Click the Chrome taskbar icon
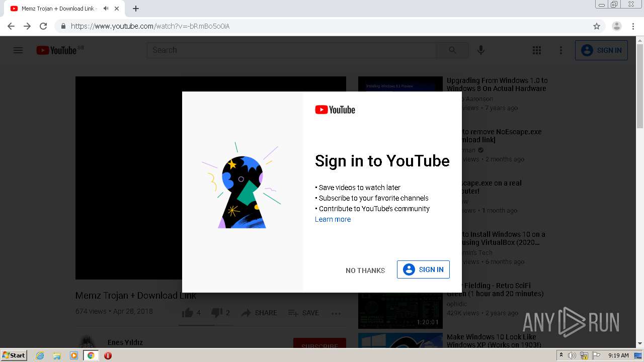Image resolution: width=644 pixels, height=362 pixels. [x=91, y=355]
